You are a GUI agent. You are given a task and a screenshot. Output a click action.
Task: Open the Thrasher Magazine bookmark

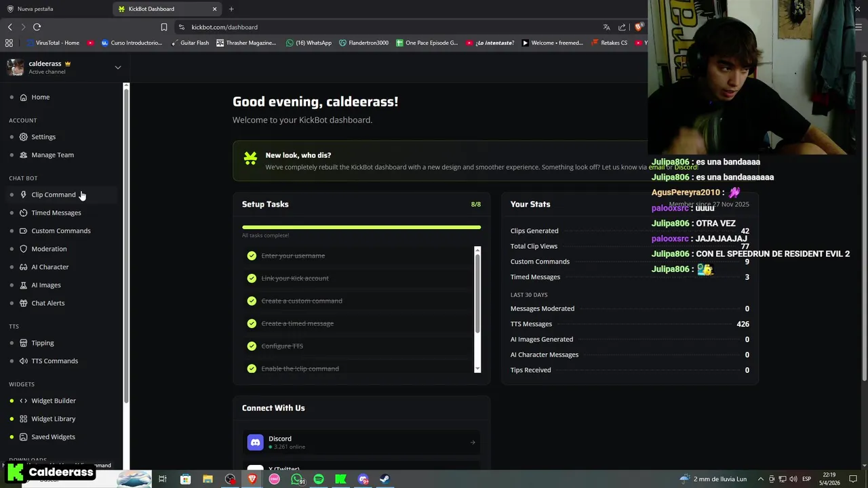[246, 43]
